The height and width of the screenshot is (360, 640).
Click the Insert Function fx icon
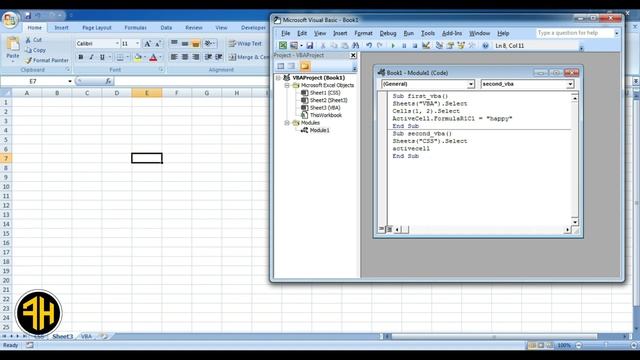tap(108, 81)
